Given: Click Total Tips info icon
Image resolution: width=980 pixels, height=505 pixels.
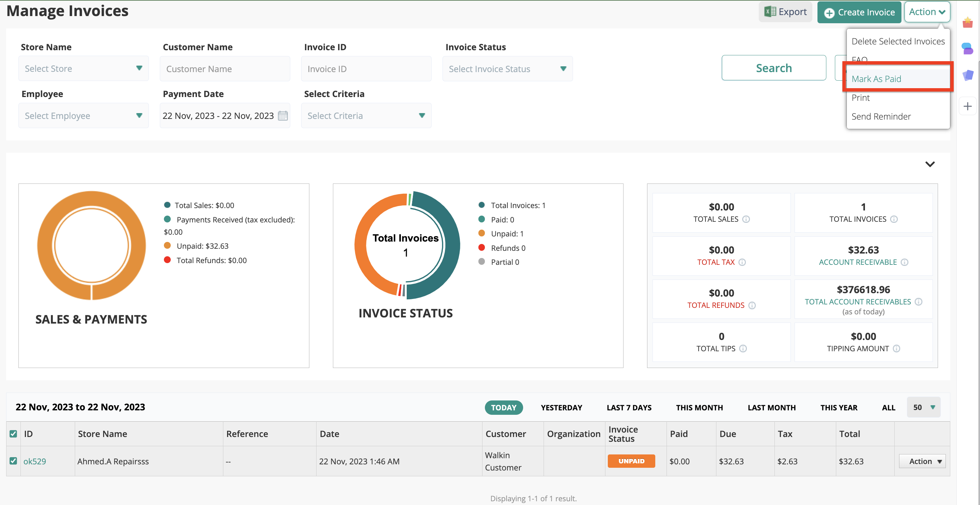Looking at the screenshot, I should point(743,349).
